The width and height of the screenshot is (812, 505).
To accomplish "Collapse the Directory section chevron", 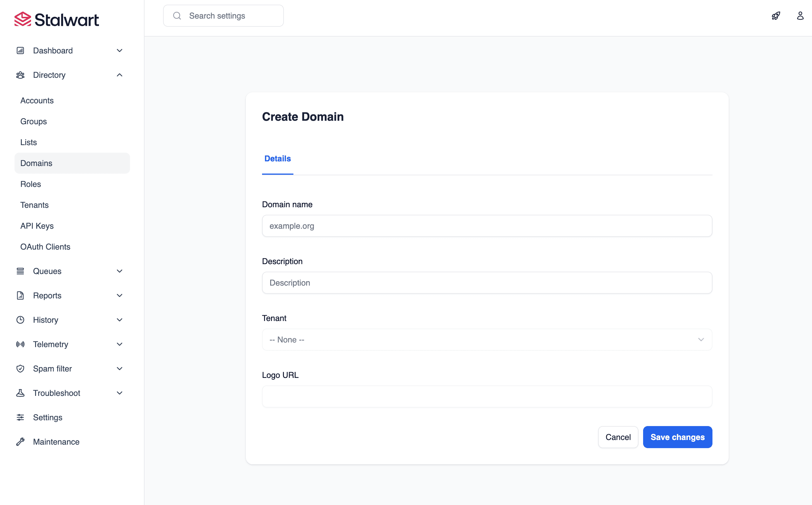I will pos(120,75).
